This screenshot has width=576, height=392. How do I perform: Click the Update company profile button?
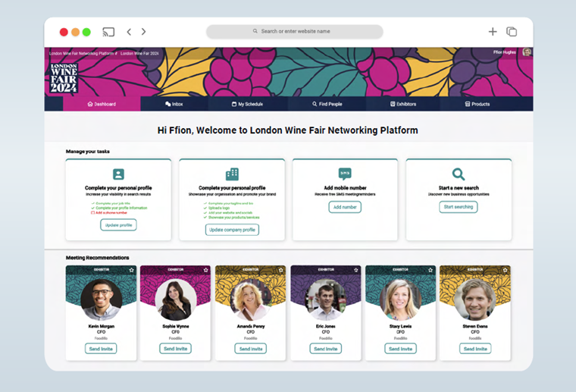tap(232, 230)
